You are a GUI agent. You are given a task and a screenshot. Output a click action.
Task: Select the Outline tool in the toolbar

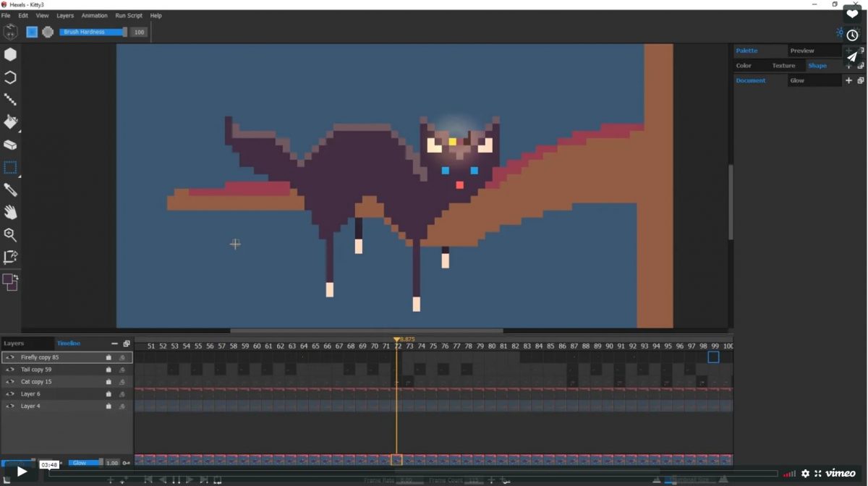[x=10, y=77]
